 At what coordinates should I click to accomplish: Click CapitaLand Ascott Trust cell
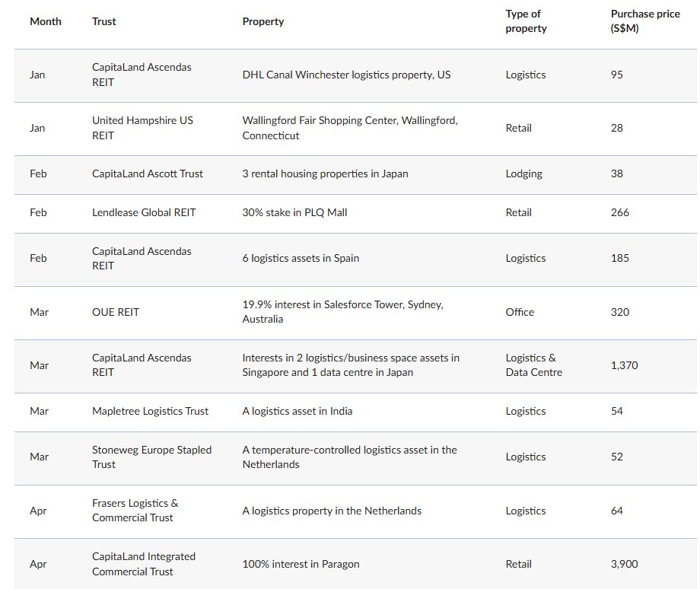coord(148,174)
